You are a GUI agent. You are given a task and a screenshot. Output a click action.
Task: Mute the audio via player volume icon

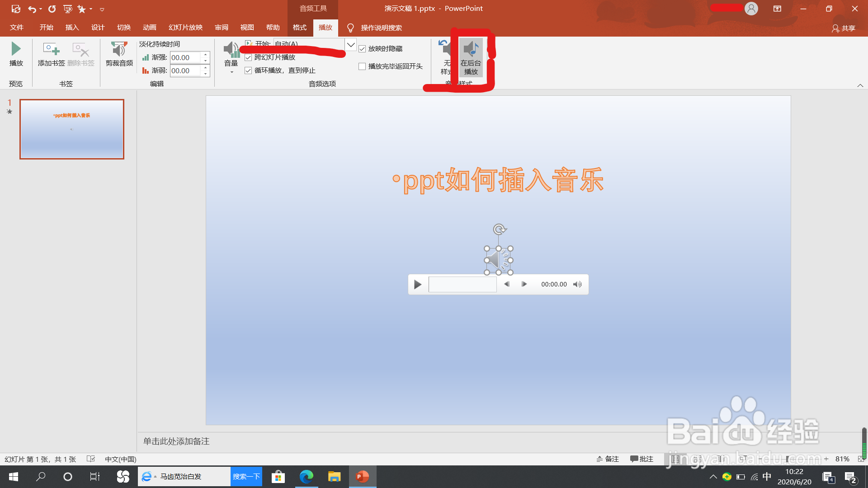point(577,284)
